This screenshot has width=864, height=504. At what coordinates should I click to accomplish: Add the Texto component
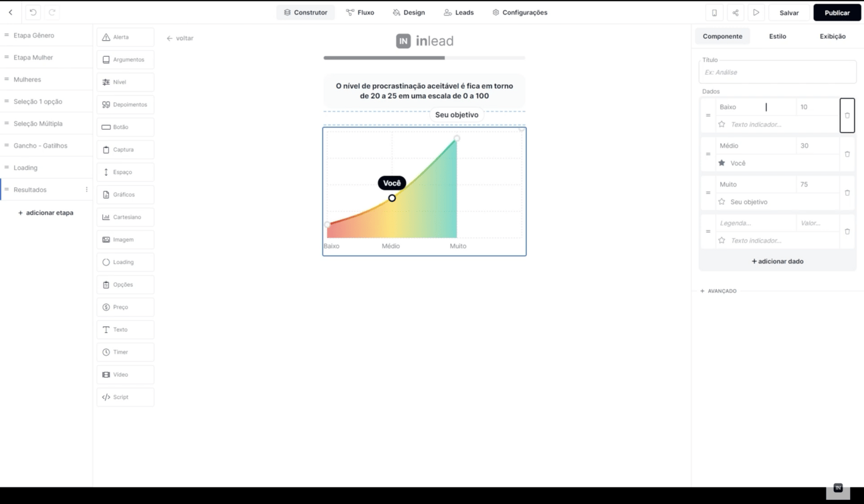coord(125,330)
